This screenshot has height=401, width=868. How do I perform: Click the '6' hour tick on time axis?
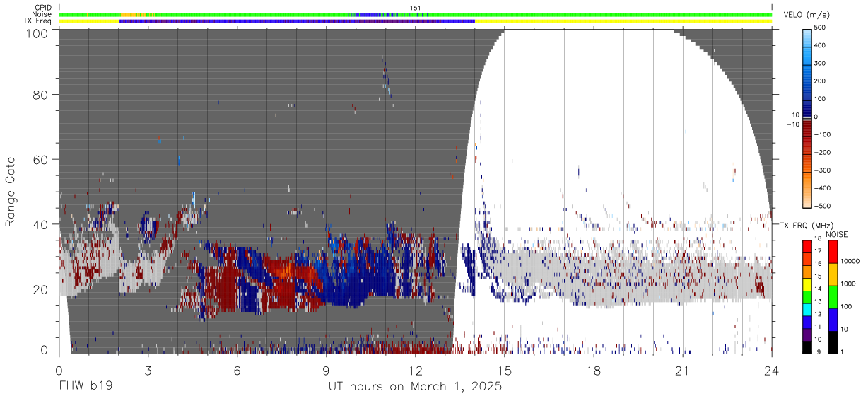tap(237, 371)
